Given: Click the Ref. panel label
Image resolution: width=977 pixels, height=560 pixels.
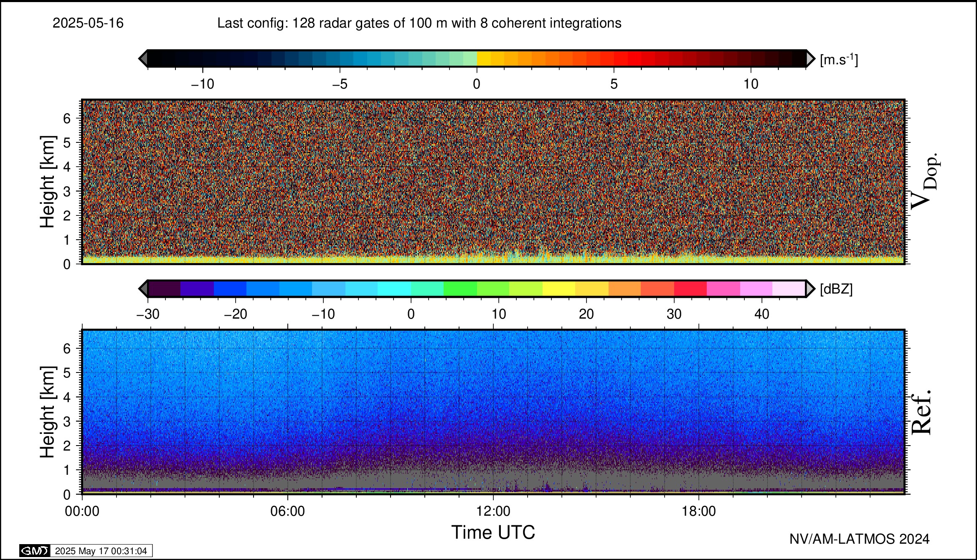Looking at the screenshot, I should [921, 413].
